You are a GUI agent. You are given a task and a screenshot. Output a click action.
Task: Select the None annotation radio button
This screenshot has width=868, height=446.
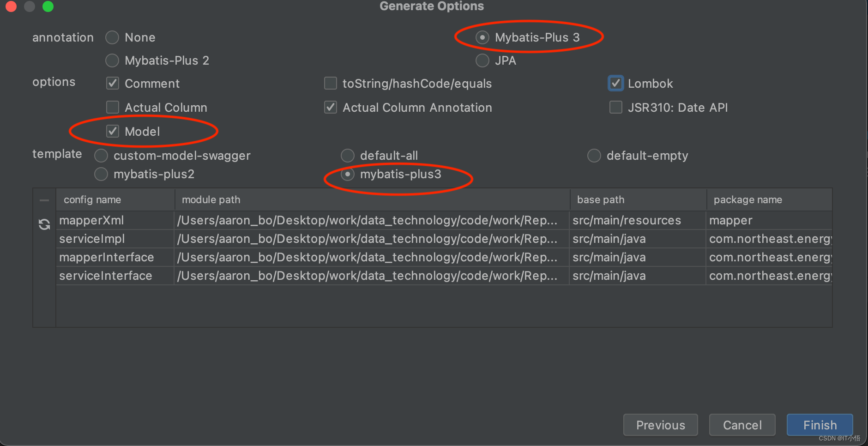pyautogui.click(x=112, y=37)
